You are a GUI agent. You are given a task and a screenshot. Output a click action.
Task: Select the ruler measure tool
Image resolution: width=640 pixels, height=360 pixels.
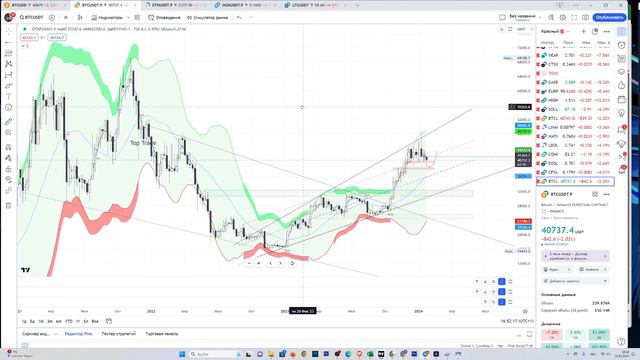click(x=9, y=121)
